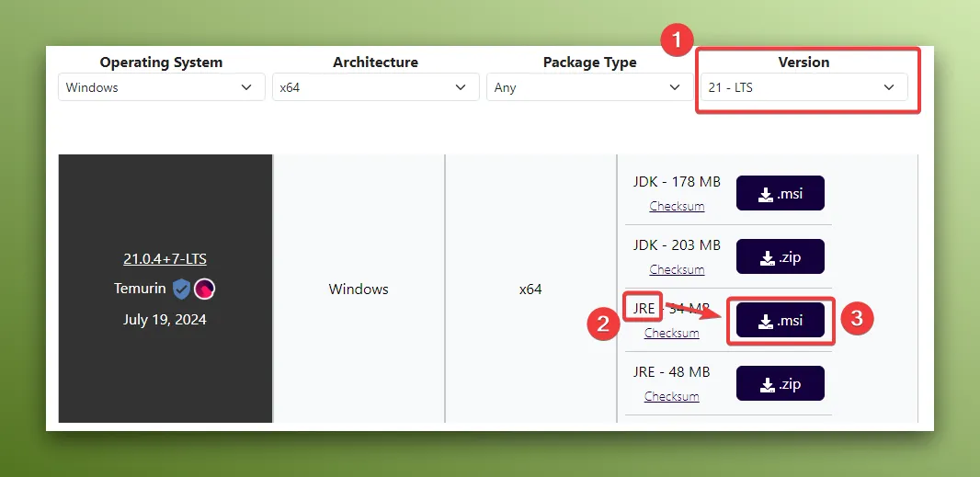Click the Architecture heading label
This screenshot has height=477, width=980.
pos(376,62)
